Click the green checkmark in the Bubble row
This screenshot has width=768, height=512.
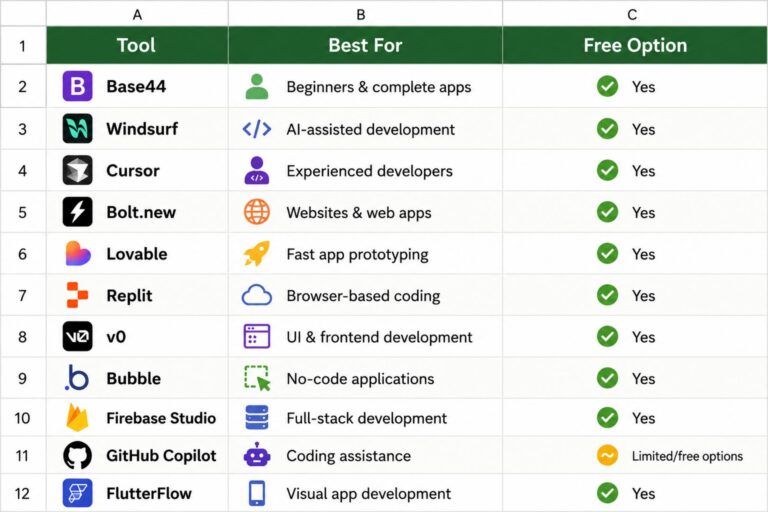tap(607, 378)
